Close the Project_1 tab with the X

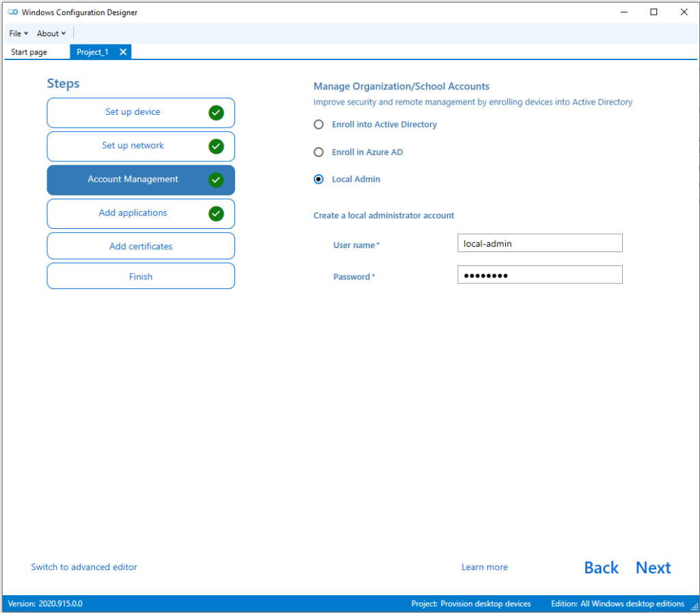pyautogui.click(x=123, y=52)
